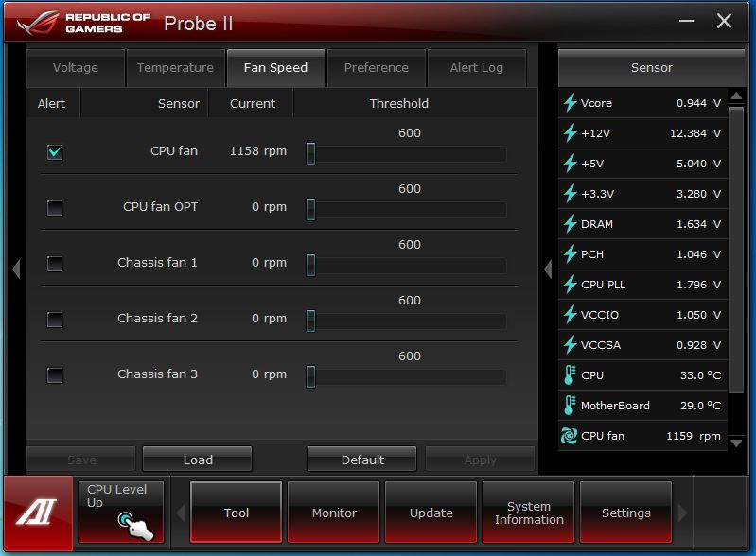The width and height of the screenshot is (756, 556).
Task: Click the Default button
Action: pos(362,460)
